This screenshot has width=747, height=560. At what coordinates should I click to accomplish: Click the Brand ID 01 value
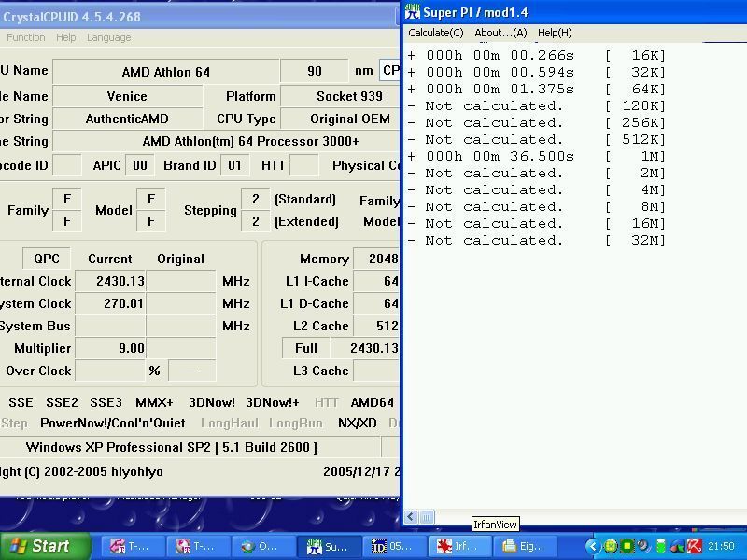(x=234, y=165)
